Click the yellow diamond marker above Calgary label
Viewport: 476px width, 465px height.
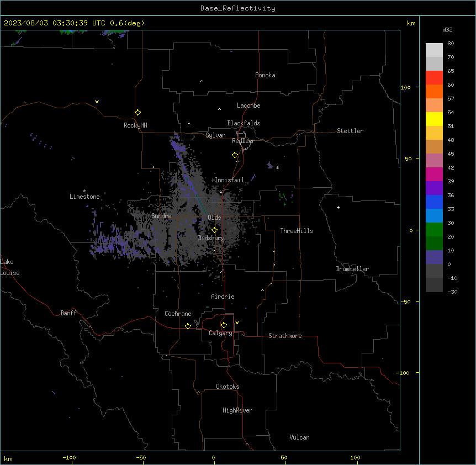(224, 325)
